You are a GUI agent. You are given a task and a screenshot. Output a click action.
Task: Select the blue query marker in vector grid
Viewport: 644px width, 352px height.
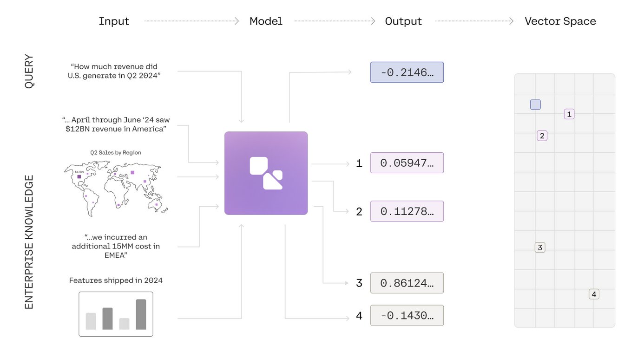pyautogui.click(x=535, y=104)
